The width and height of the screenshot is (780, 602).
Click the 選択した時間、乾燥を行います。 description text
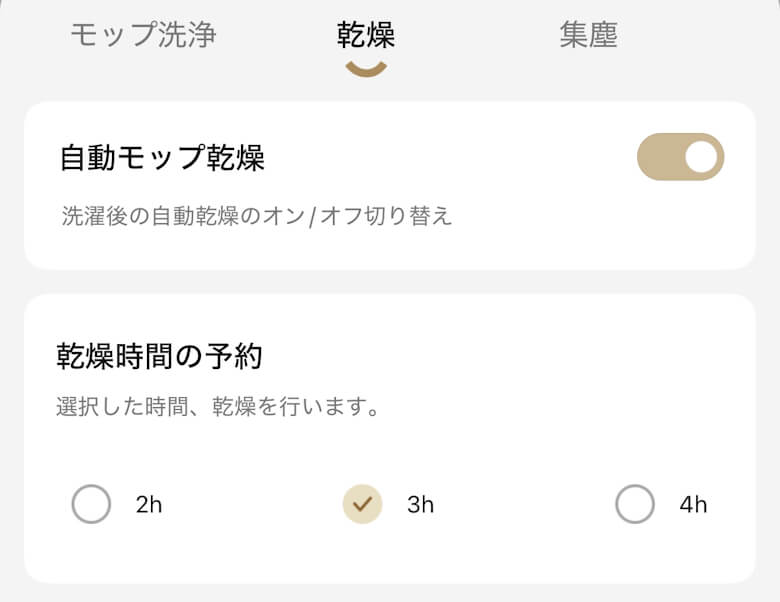(220, 408)
